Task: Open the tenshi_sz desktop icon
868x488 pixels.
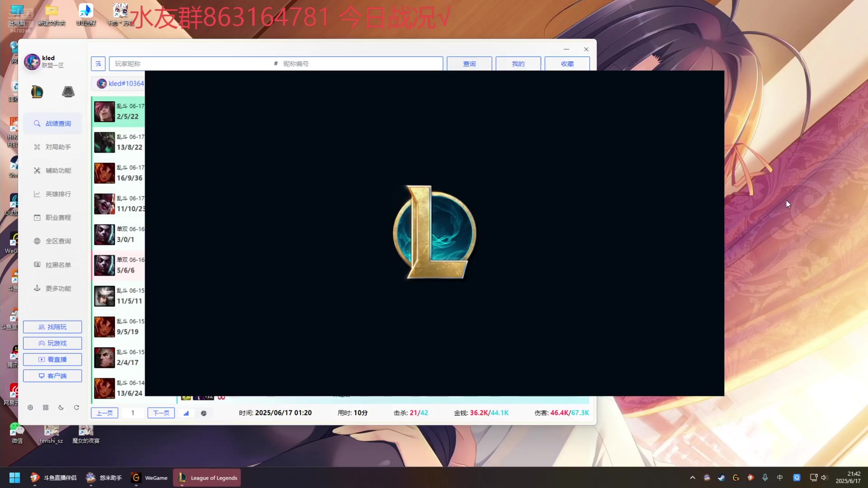Action: [51, 434]
